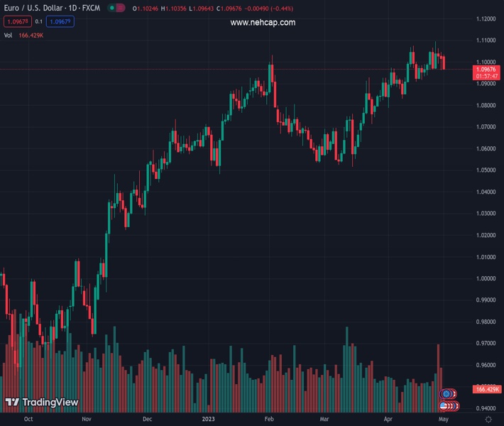Click the 1.00000 level on price axis
Image resolution: width=504 pixels, height=426 pixels.
coord(486,278)
